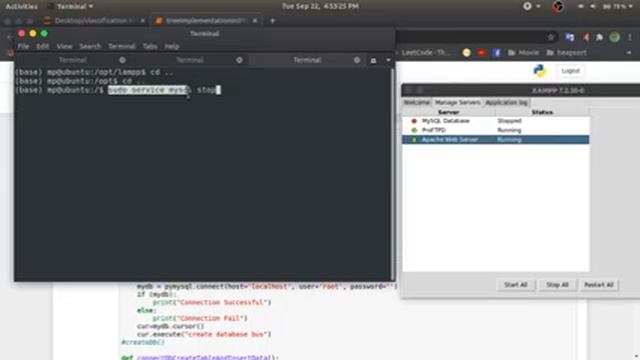Click the blue translate extension icon
640x360 pixels.
pos(569,37)
